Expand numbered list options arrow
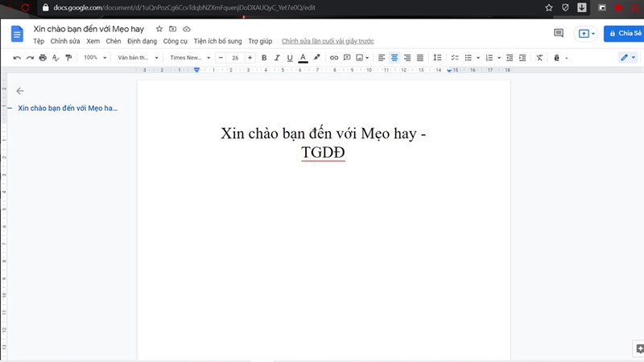 (x=499, y=58)
